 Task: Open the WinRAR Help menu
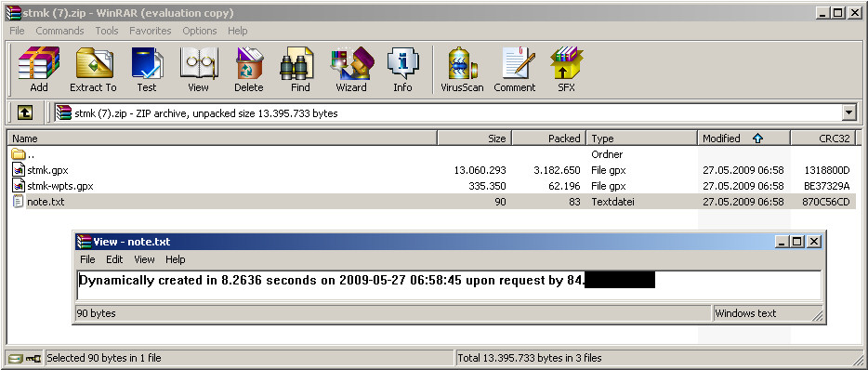point(238,31)
